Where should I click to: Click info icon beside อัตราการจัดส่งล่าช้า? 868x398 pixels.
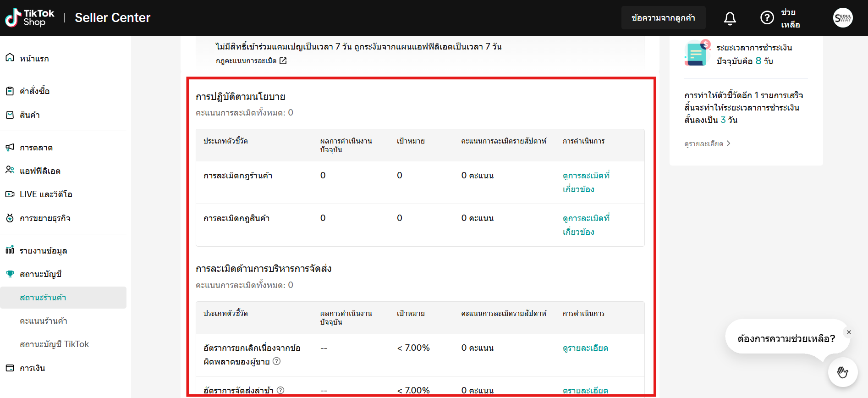coord(280,390)
